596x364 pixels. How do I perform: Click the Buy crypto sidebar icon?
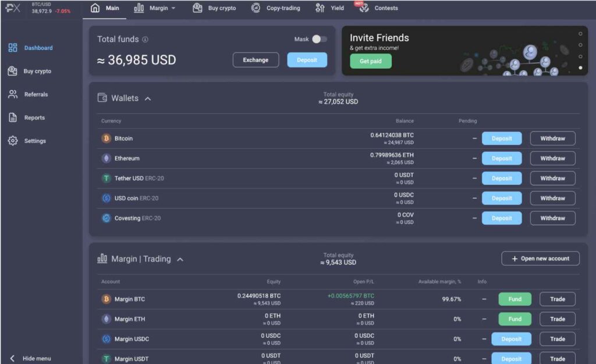(x=13, y=71)
